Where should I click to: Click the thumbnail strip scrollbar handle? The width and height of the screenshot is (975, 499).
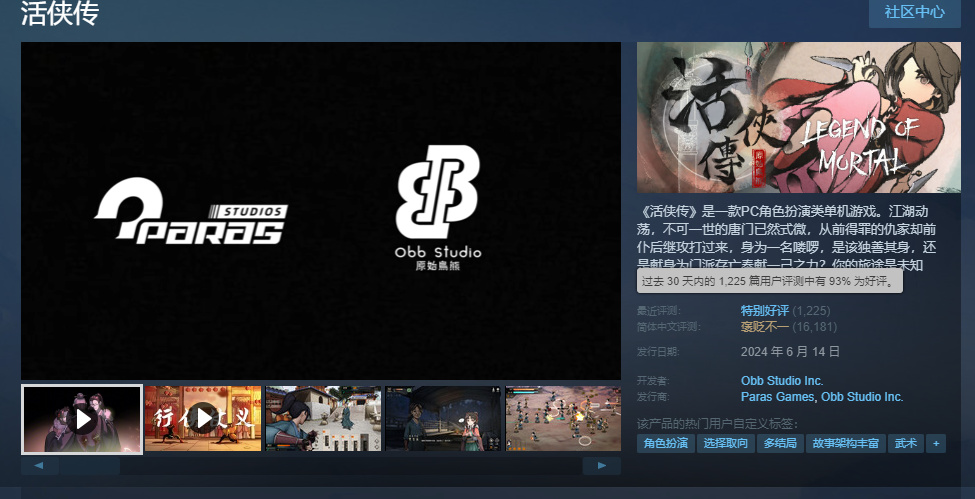click(90, 465)
